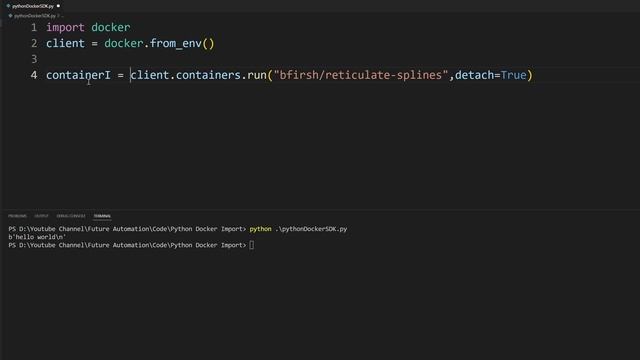This screenshot has height=360, width=640.
Task: Click pythonDockerSDK.py in the breadcrumb bar
Action: [x=35, y=16]
